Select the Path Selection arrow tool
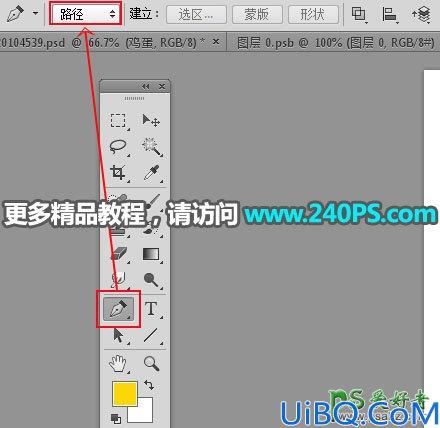The image size is (440, 428). [x=118, y=335]
